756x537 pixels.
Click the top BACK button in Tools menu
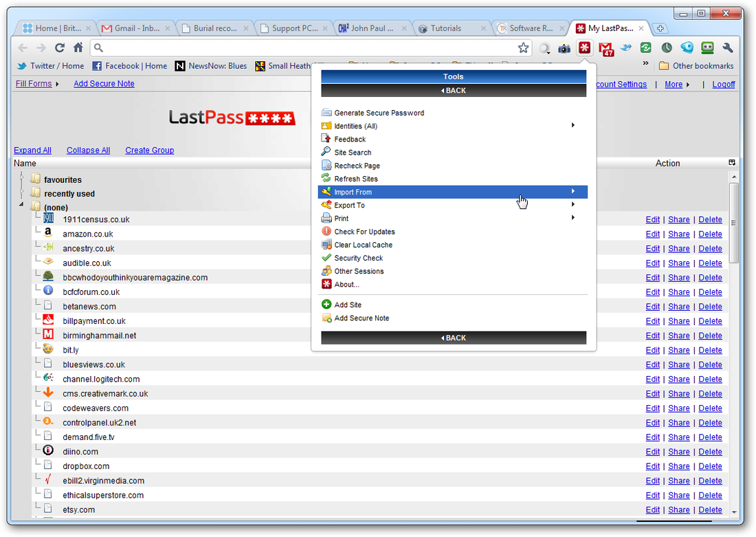pos(453,90)
